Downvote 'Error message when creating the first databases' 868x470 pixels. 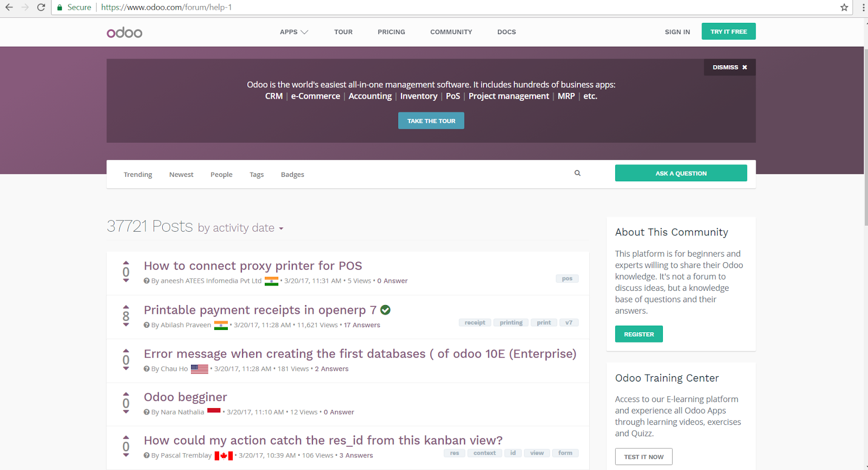[126, 369]
